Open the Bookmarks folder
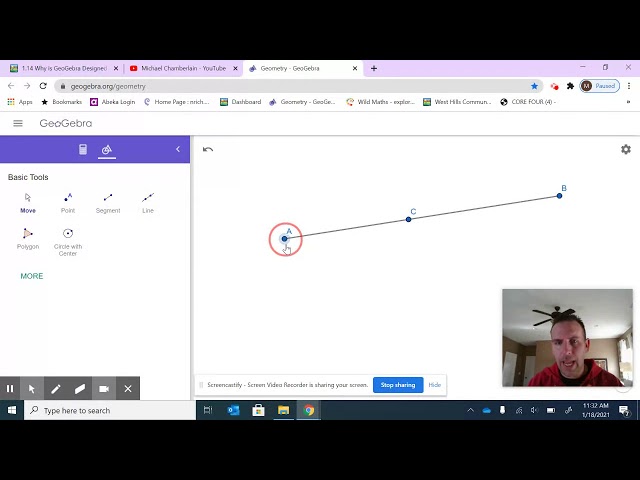The width and height of the screenshot is (640, 480). [62, 102]
